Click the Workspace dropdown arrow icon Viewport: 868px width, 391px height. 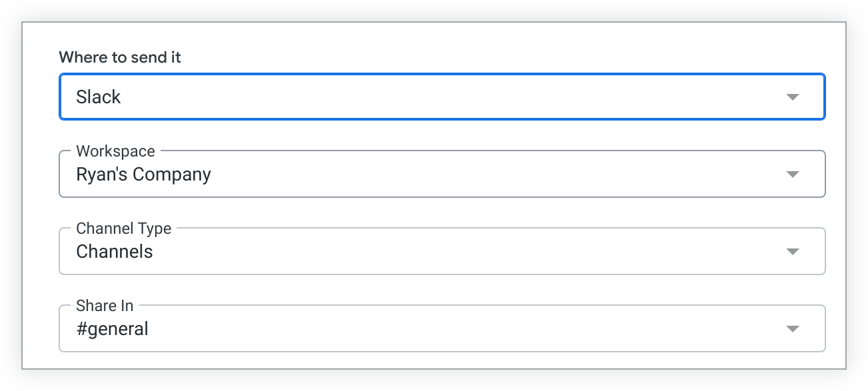[792, 175]
